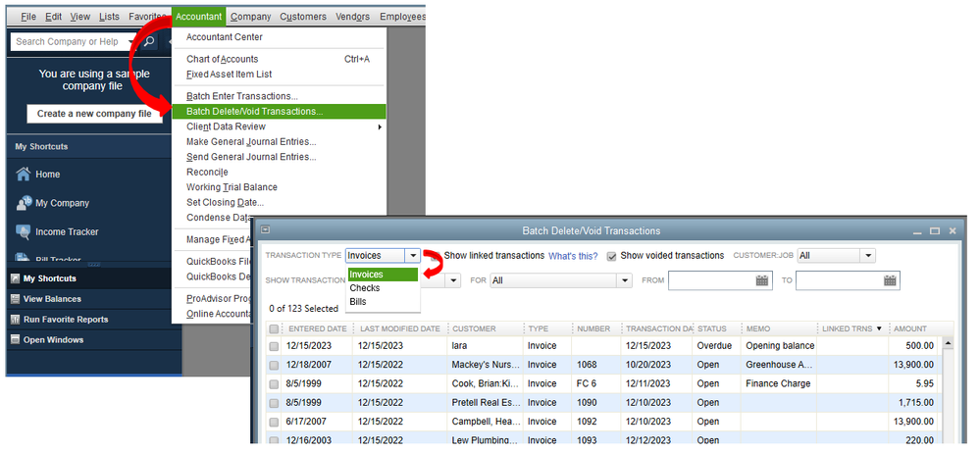Open Home shortcut icon in sidebar
Viewport: 980px width, 452px height.
24,175
